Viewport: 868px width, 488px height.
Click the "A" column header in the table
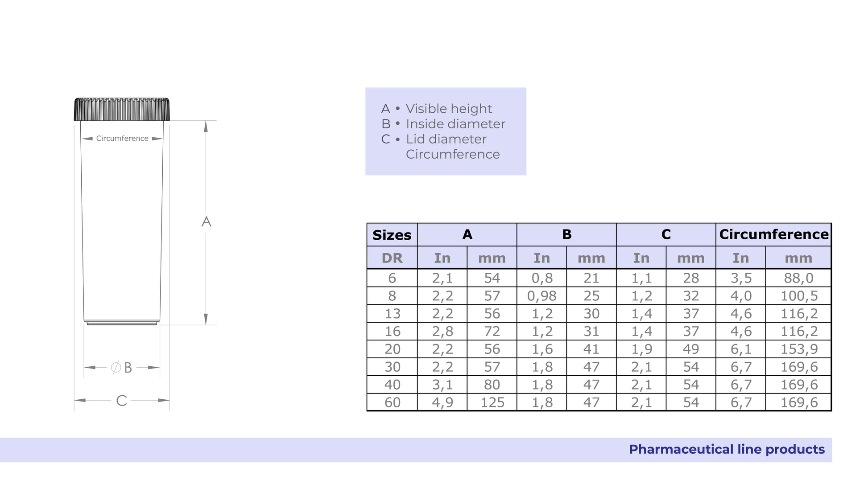467,234
